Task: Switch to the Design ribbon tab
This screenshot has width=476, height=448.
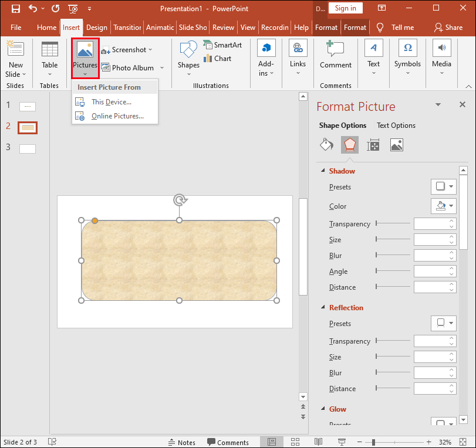Action: [96, 27]
